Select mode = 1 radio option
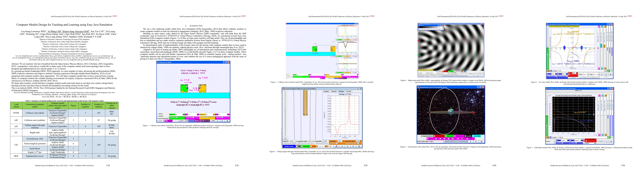644x182 pixels. click(x=428, y=139)
